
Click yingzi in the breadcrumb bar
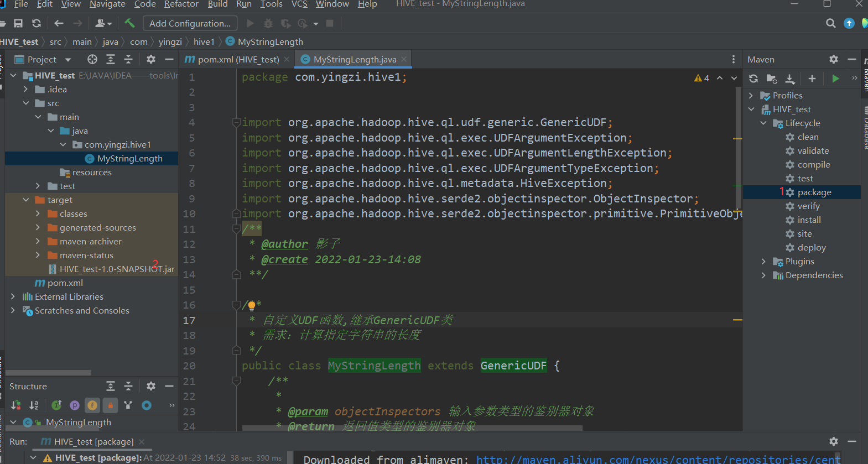pyautogui.click(x=170, y=41)
